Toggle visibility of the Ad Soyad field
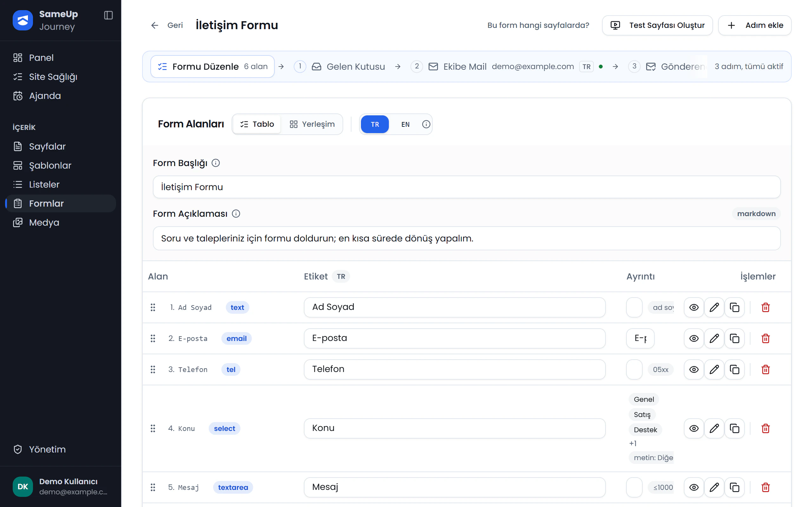Image resolution: width=812 pixels, height=507 pixels. 694,307
